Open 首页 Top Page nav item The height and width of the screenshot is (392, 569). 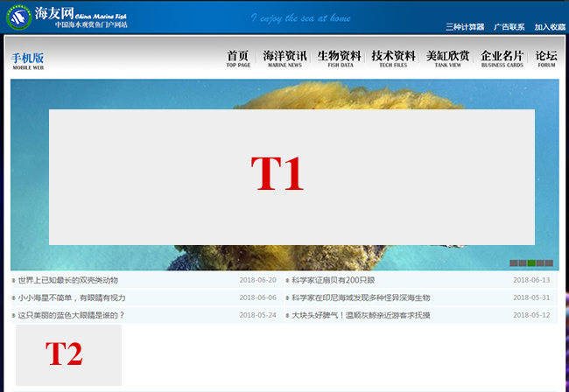(x=237, y=59)
